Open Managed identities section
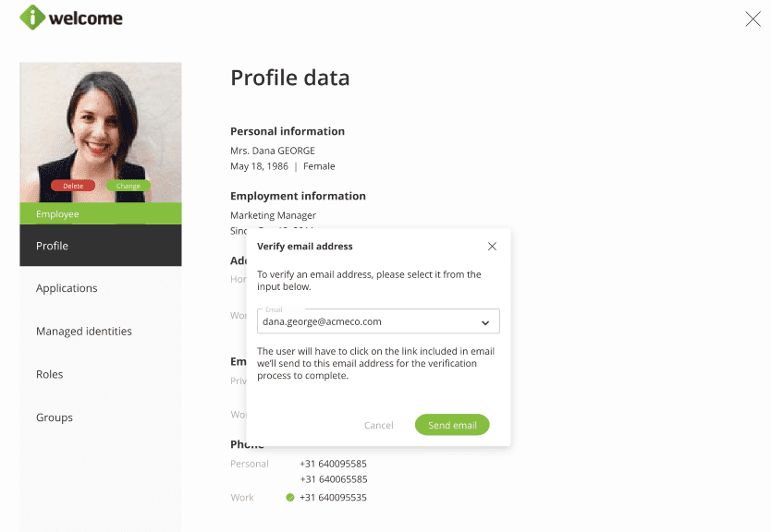The height and width of the screenshot is (532, 771). pyautogui.click(x=84, y=331)
